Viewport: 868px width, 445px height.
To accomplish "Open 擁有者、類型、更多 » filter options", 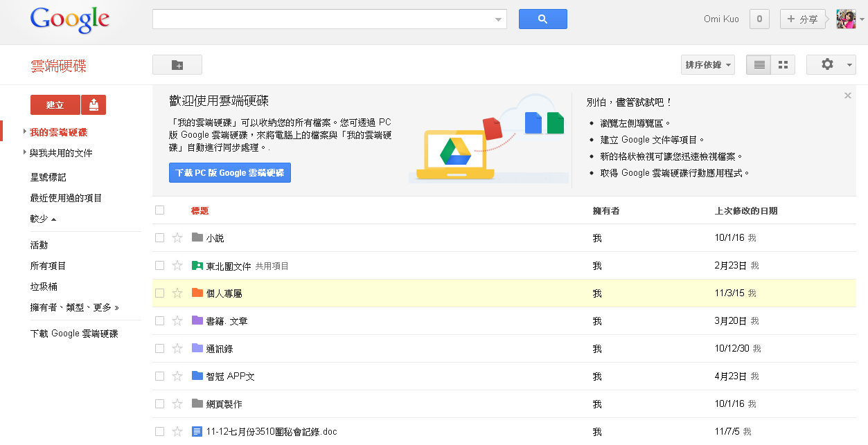I will [75, 307].
